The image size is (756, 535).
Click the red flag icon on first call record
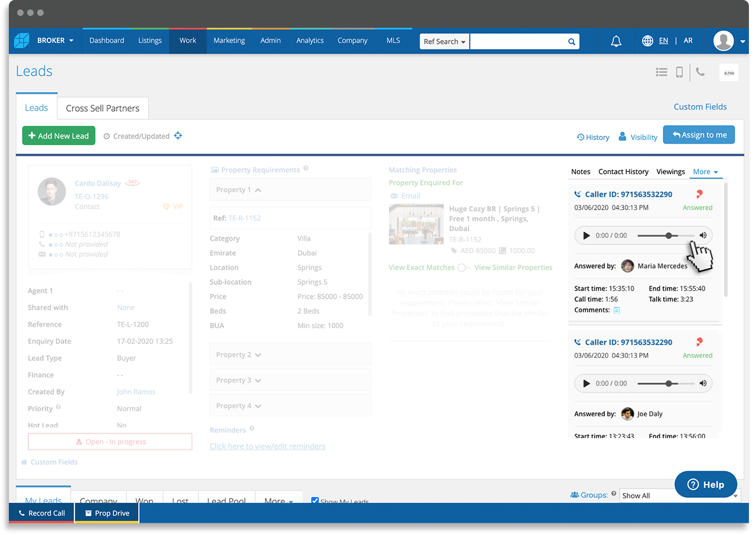click(699, 194)
